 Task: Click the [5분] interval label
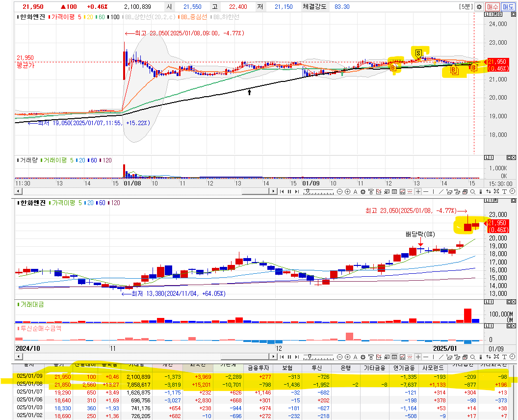tap(466, 6)
